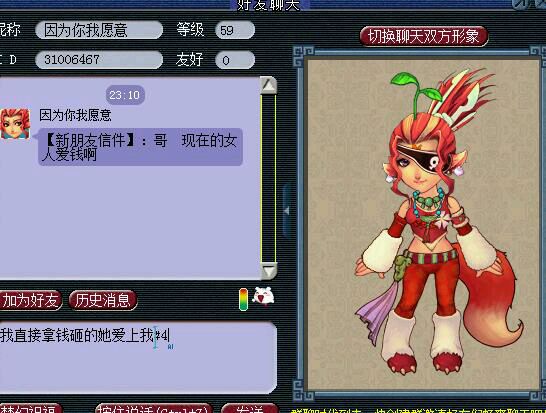Click the 按住说话 voice button
This screenshot has height=413, width=546.
point(154,409)
